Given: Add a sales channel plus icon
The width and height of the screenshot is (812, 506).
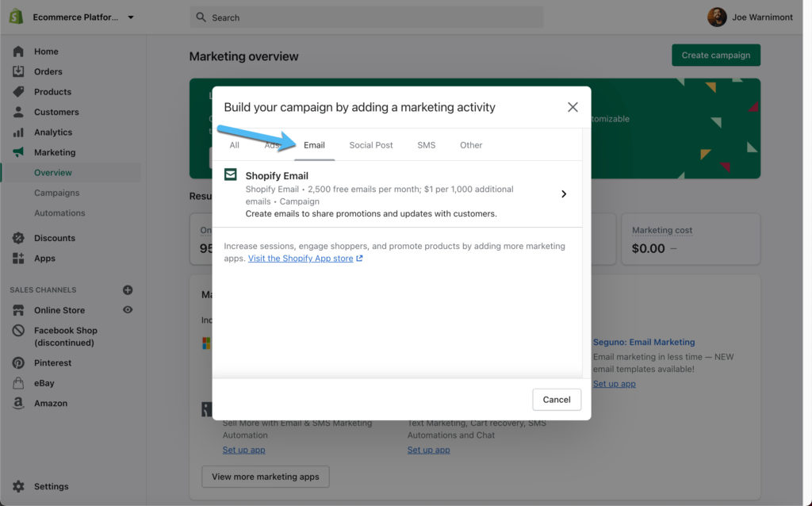Looking at the screenshot, I should point(128,290).
